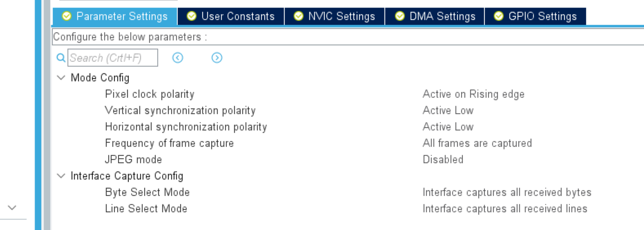
Task: Collapse the Interface Capture Config section
Action: point(61,176)
